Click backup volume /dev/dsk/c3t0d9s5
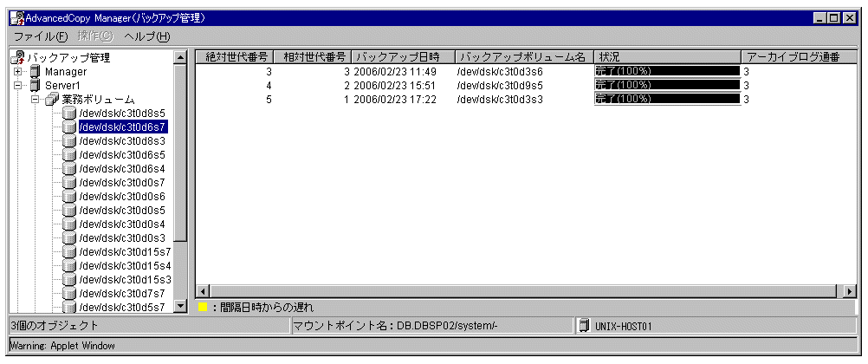868x364 pixels. click(x=501, y=85)
